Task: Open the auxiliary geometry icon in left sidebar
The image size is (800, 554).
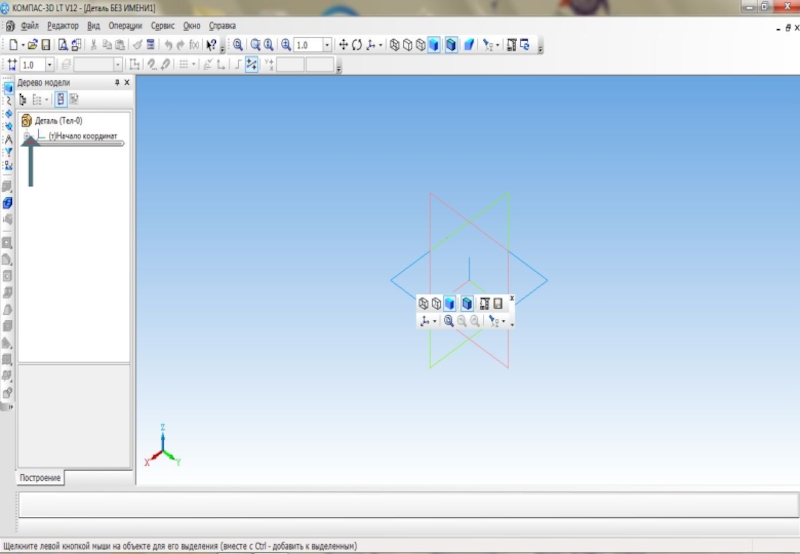Action: pos(8,127)
